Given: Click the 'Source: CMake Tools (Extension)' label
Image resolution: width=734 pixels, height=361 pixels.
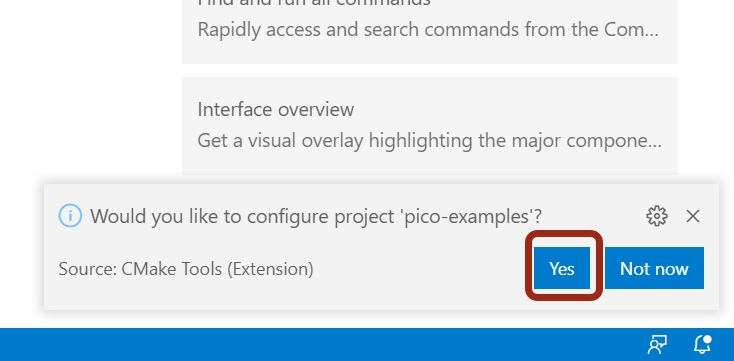Looking at the screenshot, I should (186, 269).
